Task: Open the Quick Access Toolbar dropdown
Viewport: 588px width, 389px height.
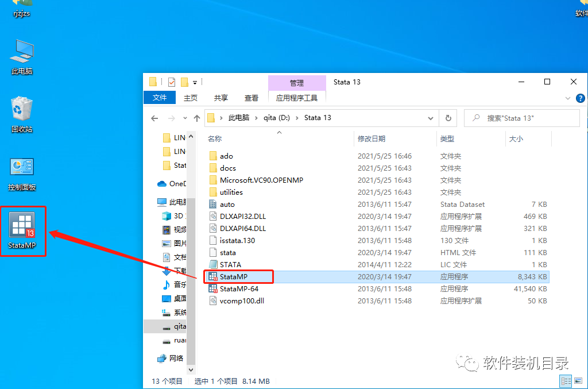Action: pos(195,83)
